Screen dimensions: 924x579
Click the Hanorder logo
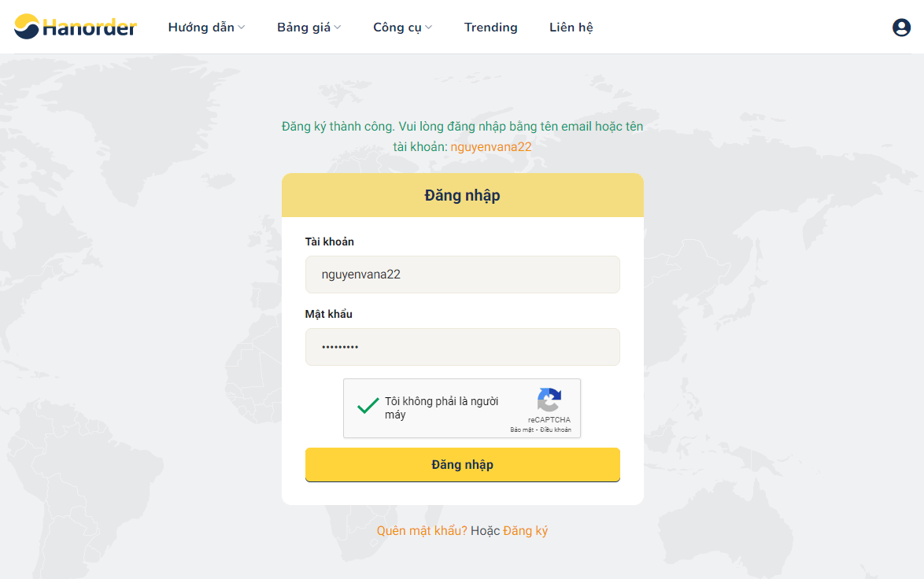(x=76, y=25)
